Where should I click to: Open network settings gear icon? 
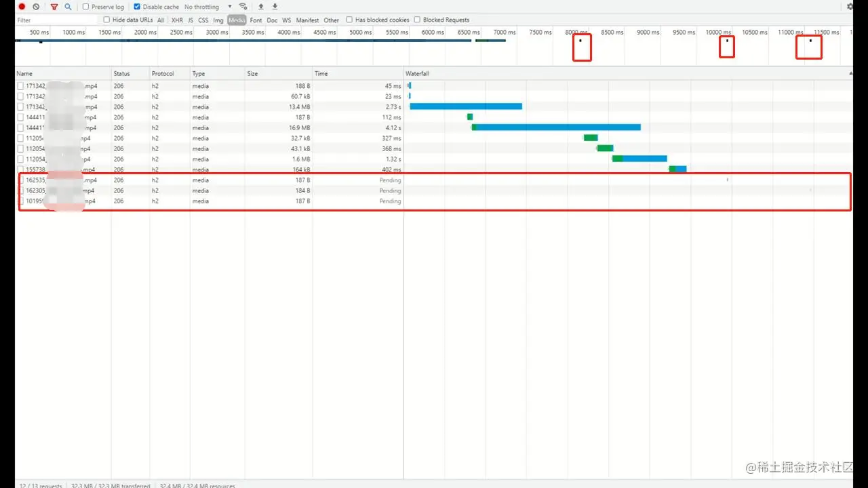pos(850,7)
